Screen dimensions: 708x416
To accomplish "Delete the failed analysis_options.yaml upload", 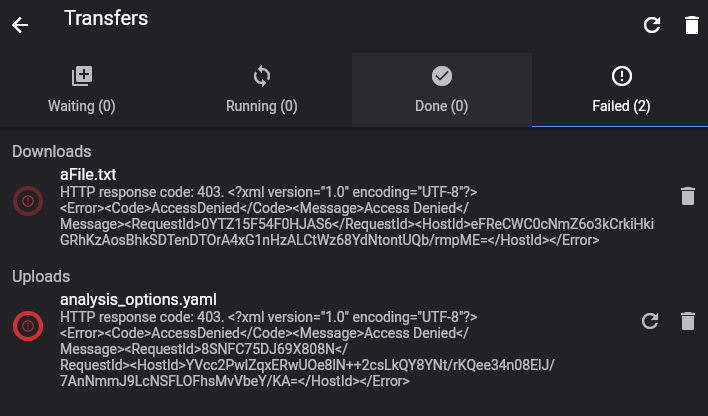I will pyautogui.click(x=687, y=321).
